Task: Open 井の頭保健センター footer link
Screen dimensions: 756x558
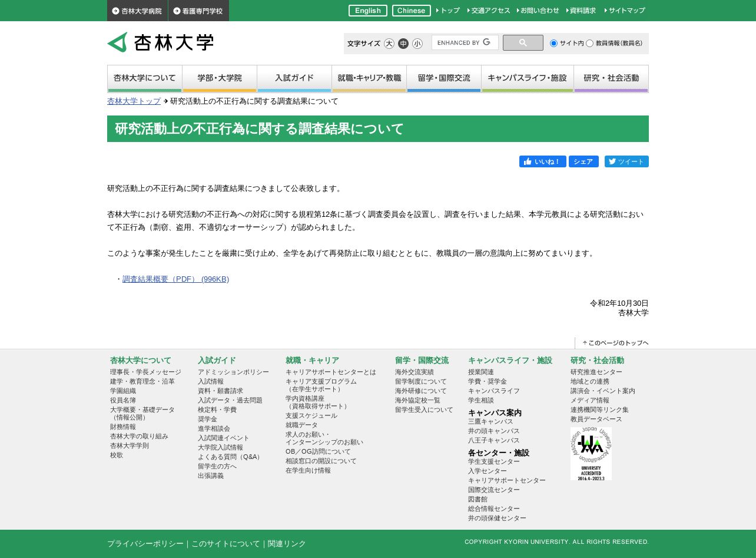Action: (x=497, y=519)
